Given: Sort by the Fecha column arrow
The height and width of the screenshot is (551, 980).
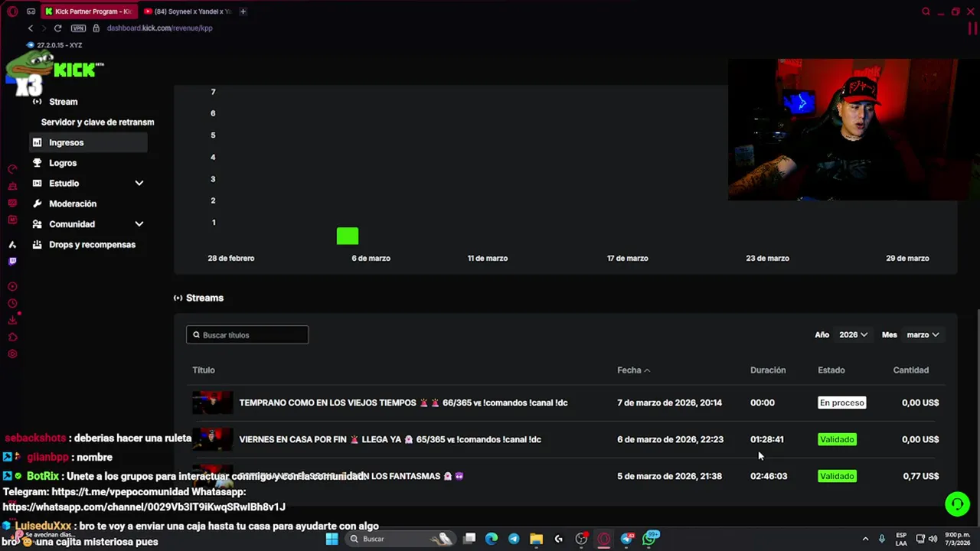Looking at the screenshot, I should point(647,370).
